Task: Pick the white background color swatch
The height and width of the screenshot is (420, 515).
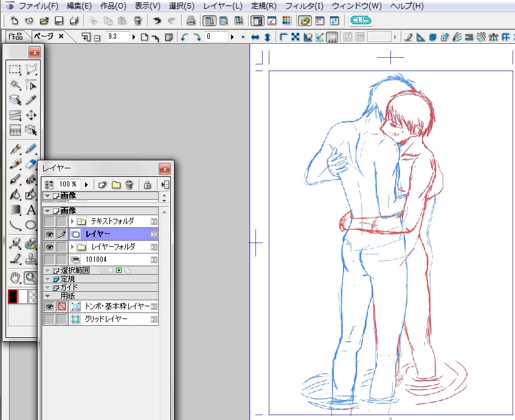Action: [x=23, y=297]
